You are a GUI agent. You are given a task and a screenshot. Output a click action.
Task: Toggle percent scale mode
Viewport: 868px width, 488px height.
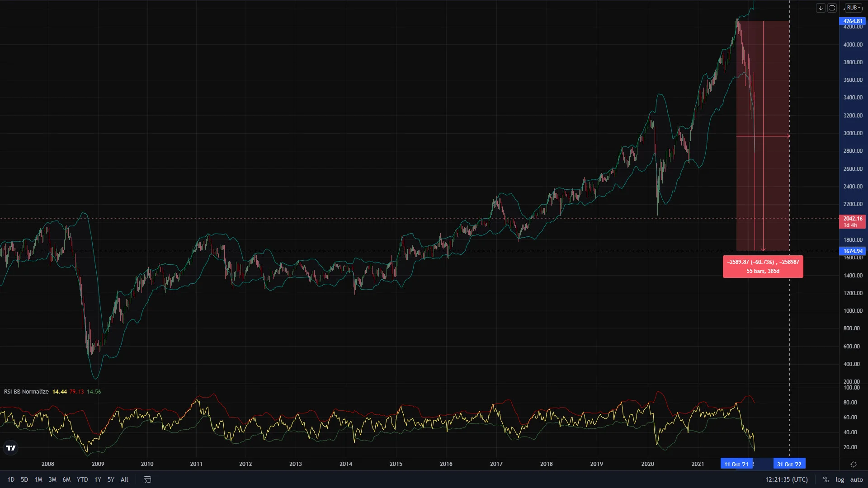826,479
